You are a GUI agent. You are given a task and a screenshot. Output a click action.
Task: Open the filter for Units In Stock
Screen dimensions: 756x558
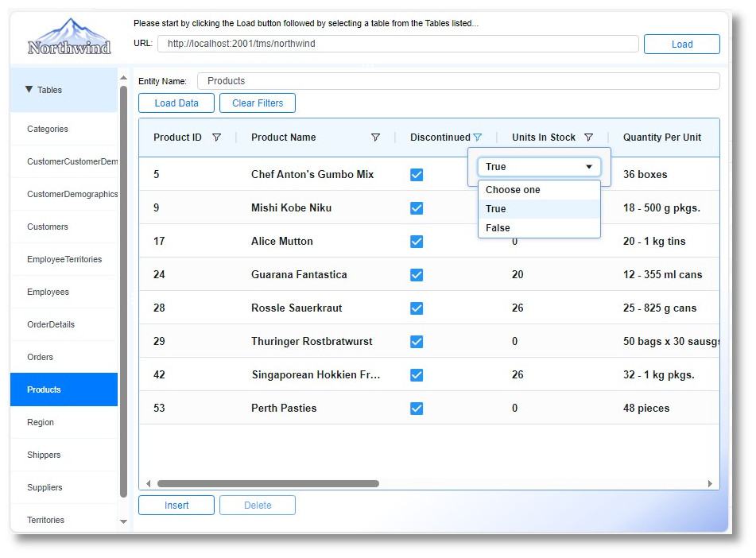pyautogui.click(x=589, y=137)
